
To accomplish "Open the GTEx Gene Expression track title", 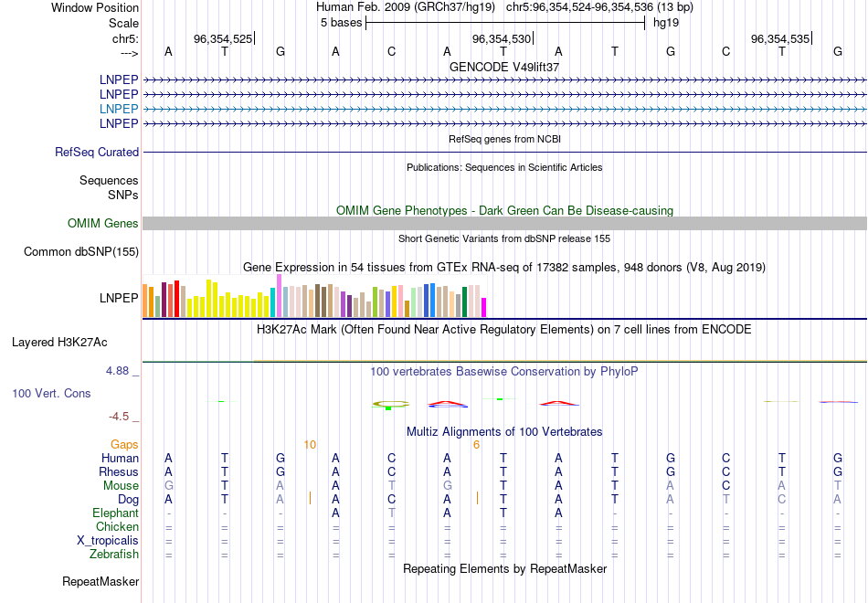I will pos(504,268).
